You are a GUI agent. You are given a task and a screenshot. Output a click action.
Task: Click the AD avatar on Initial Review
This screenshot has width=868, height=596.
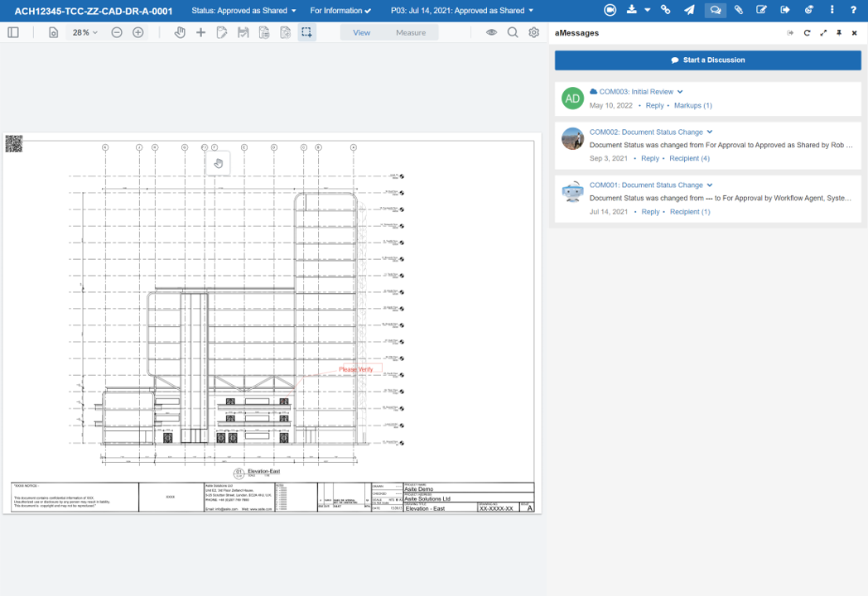click(572, 98)
